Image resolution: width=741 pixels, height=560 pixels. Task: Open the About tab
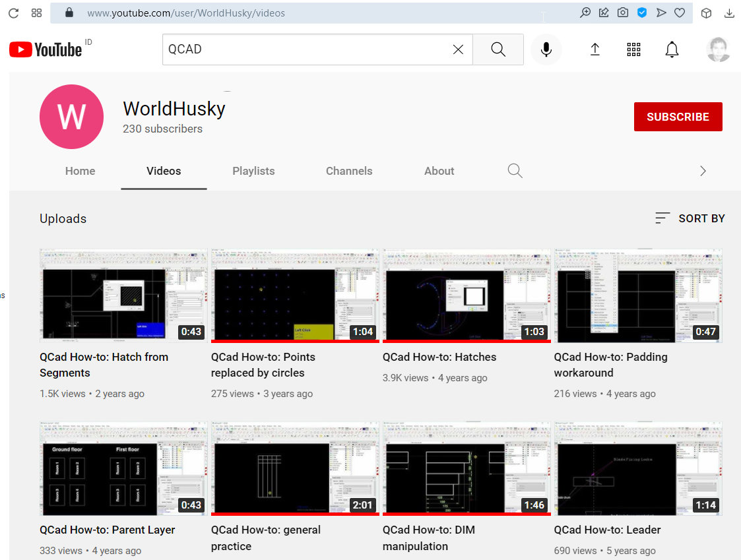(x=439, y=171)
